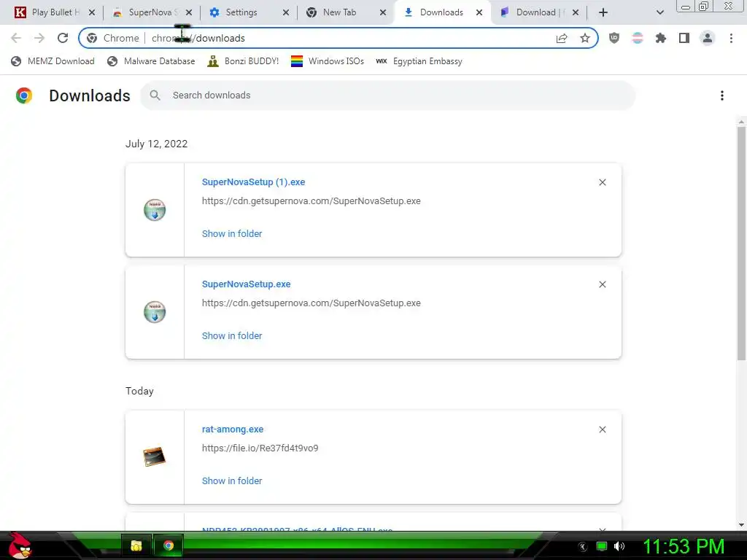Show SuperNovaSetup.exe in folder
Image resolution: width=747 pixels, height=560 pixels.
[231, 335]
